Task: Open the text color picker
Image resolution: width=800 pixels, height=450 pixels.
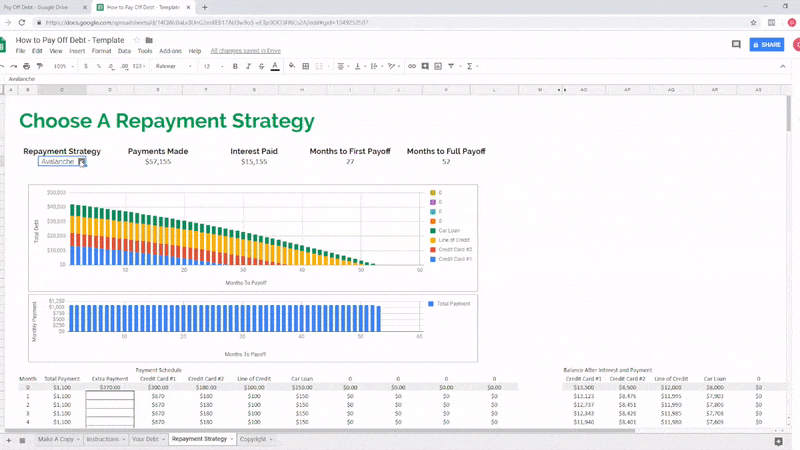Action: (x=275, y=66)
